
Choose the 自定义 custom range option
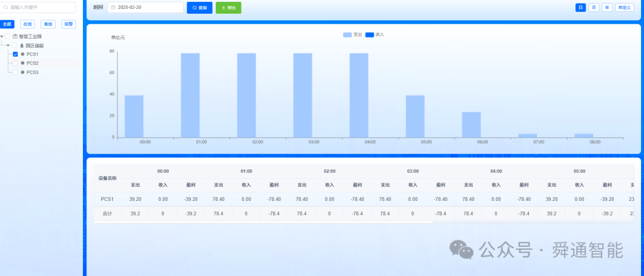pyautogui.click(x=624, y=7)
